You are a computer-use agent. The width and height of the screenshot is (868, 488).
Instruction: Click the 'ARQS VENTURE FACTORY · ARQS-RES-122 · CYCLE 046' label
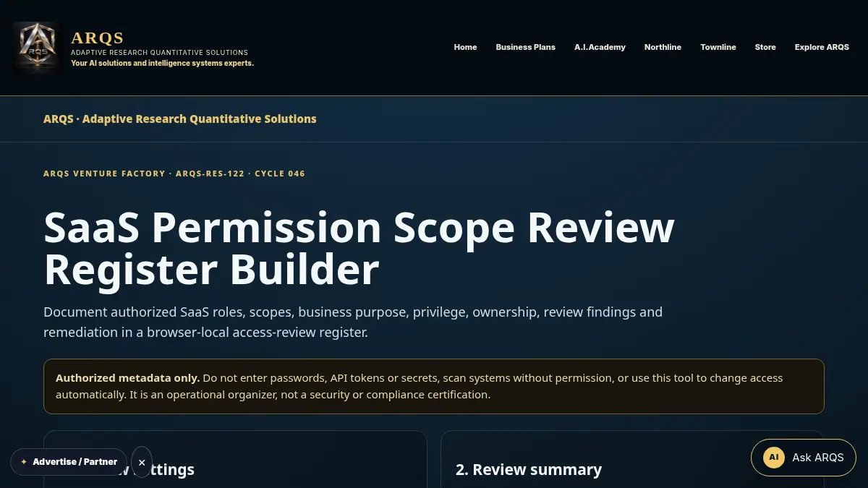pyautogui.click(x=174, y=174)
